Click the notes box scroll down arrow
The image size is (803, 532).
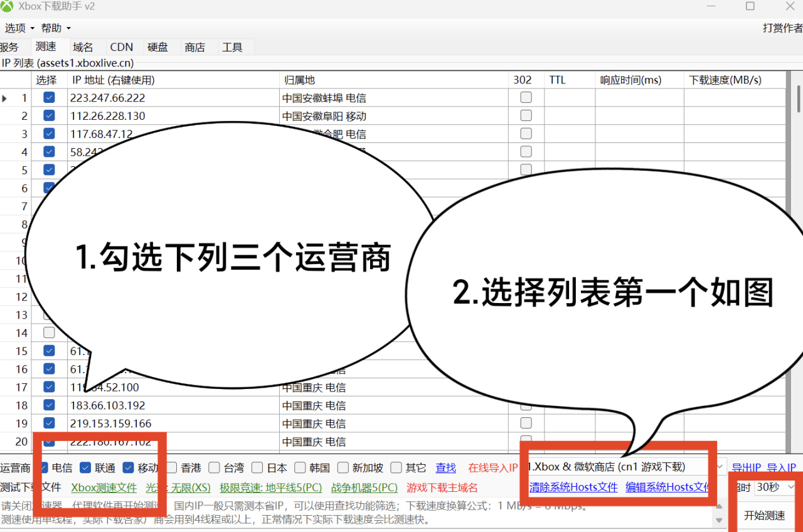[x=720, y=521]
